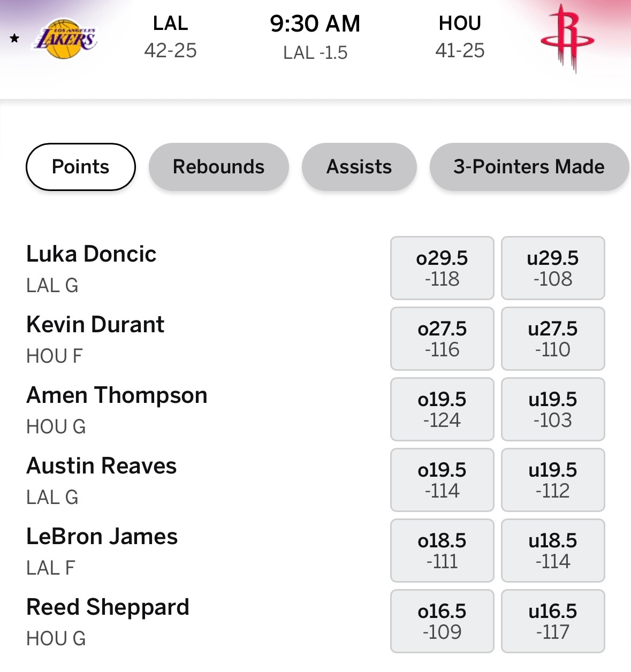Choose Kevin Durant over 27.5 at -116
Viewport: 631px width, 672px height.
pos(442,339)
